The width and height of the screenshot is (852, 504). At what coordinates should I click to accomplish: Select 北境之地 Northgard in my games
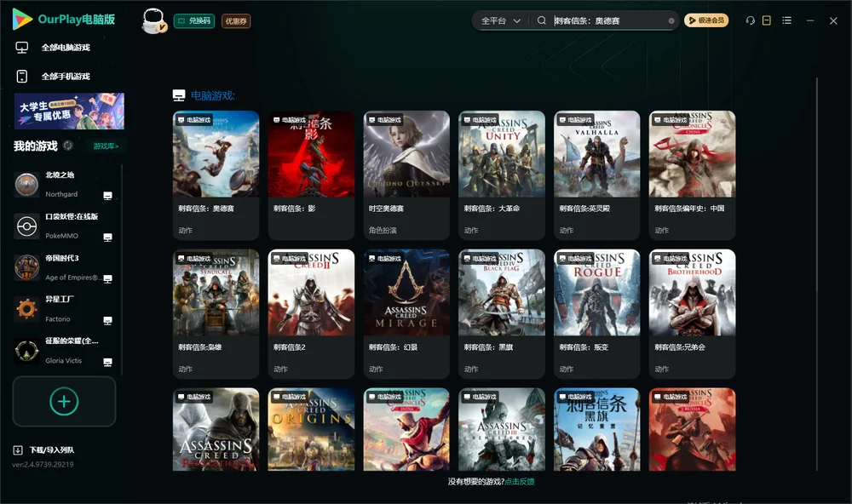(64, 185)
